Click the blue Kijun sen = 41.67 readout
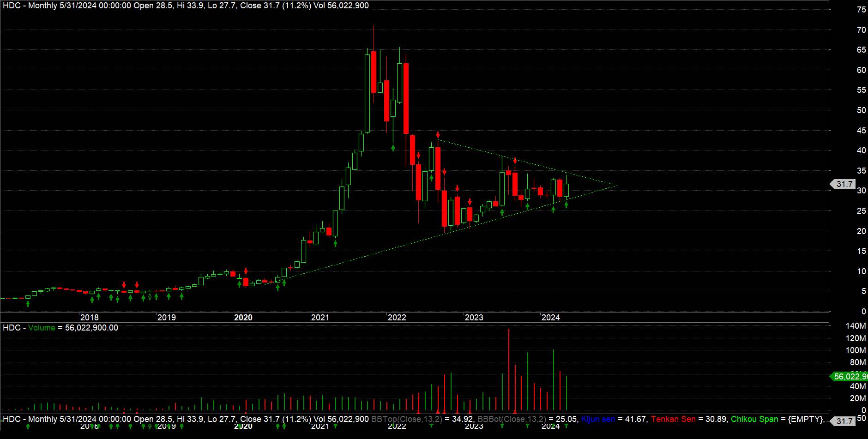868x439 pixels. 614,419
